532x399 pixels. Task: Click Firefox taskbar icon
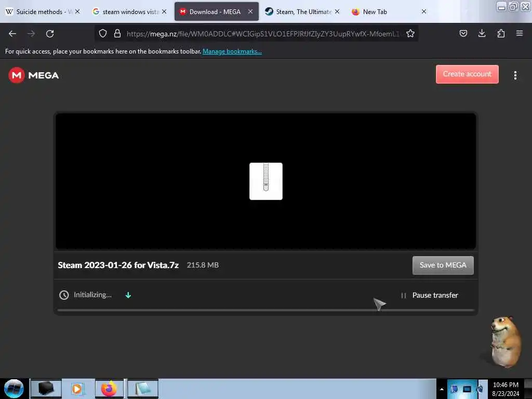point(109,389)
